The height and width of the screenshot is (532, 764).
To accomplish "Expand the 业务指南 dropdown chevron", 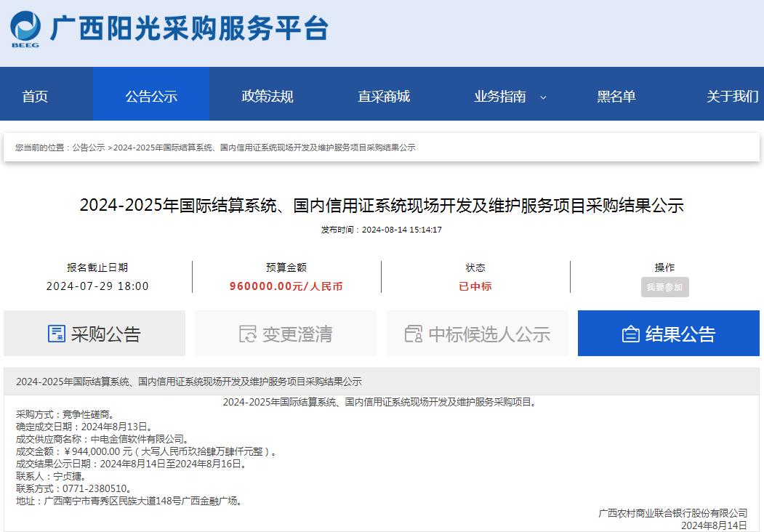I will (x=543, y=97).
